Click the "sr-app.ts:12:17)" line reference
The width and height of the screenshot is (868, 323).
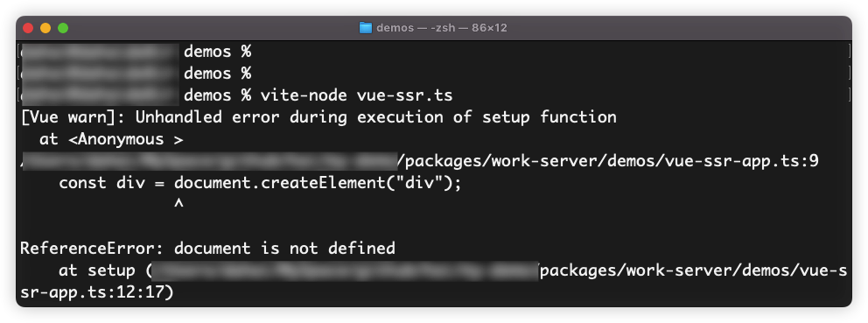(x=97, y=292)
